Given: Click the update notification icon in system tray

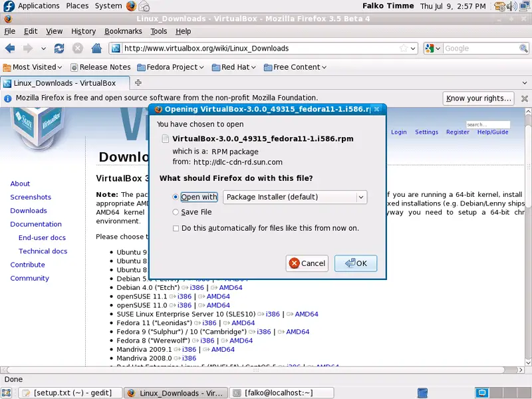Looking at the screenshot, I should (500, 6).
